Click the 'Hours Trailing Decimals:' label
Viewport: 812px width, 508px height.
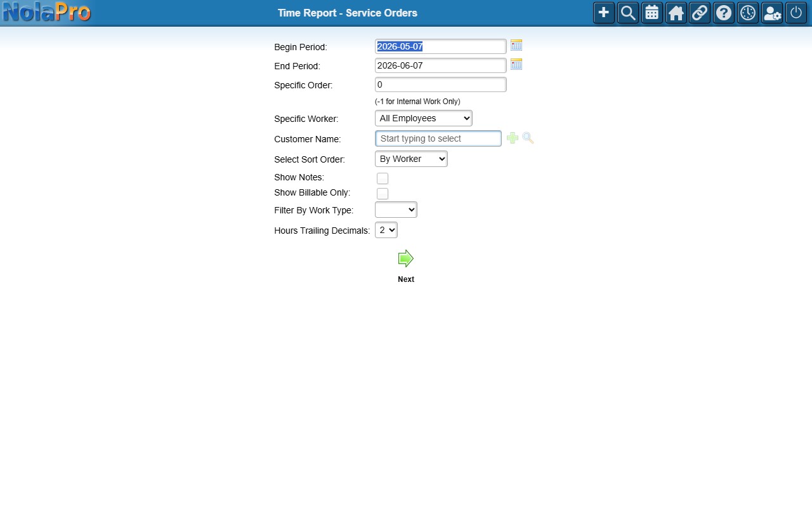coord(322,231)
